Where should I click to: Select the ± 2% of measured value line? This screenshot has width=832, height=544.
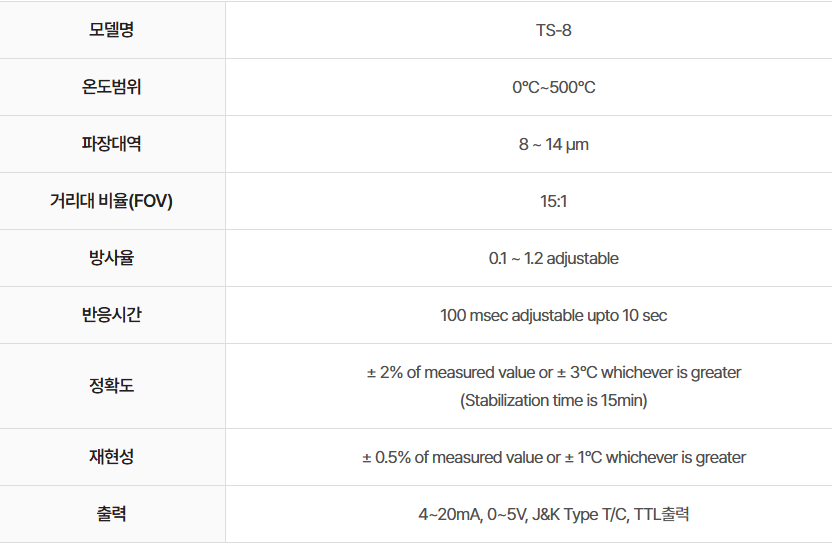click(553, 372)
